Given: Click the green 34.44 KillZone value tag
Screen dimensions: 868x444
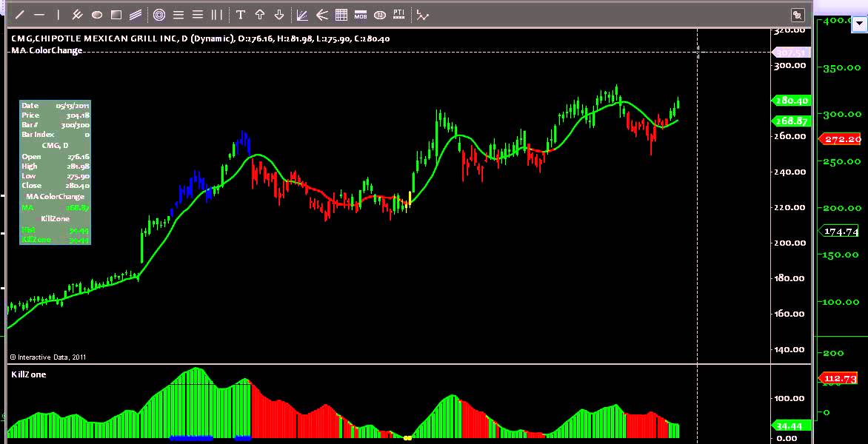Looking at the screenshot, I should coord(791,426).
